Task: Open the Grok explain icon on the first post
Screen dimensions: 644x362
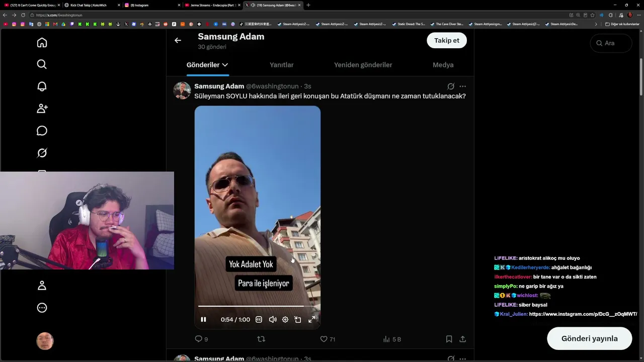Action: (451, 86)
